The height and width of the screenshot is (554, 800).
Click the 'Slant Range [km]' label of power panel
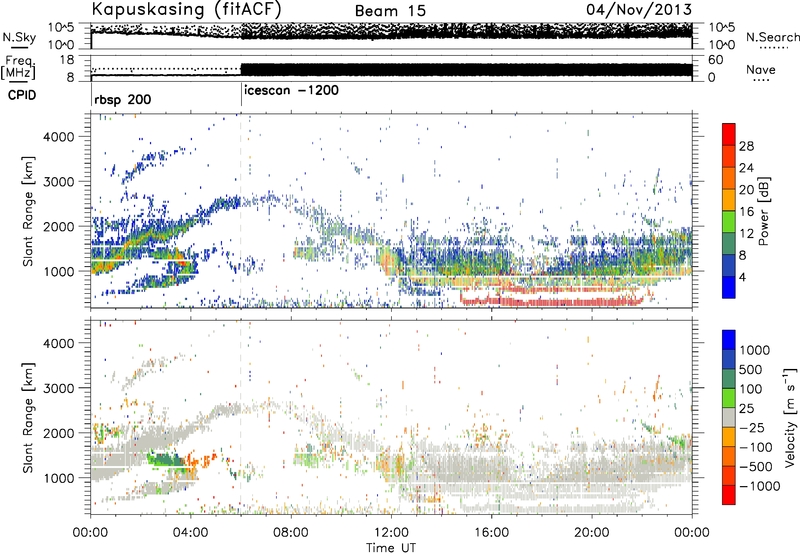28,211
